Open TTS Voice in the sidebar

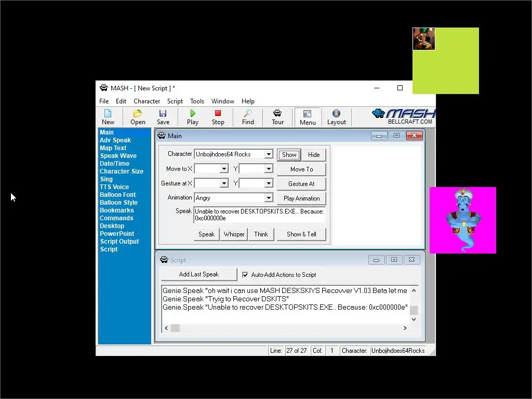coord(114,187)
